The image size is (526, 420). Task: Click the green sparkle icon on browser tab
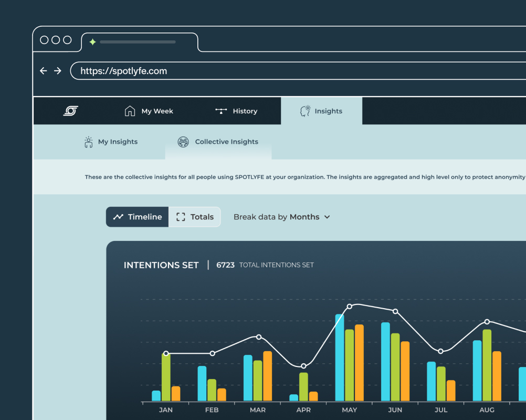[x=92, y=42]
